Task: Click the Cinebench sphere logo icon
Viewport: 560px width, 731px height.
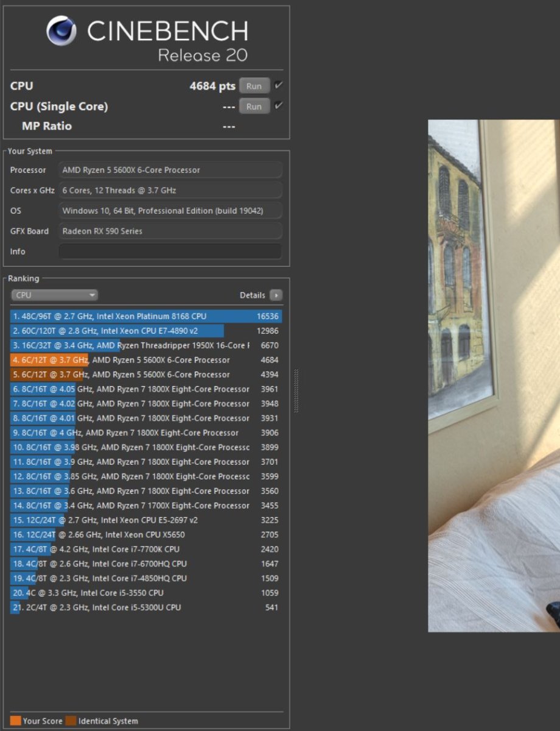Action: pyautogui.click(x=61, y=30)
